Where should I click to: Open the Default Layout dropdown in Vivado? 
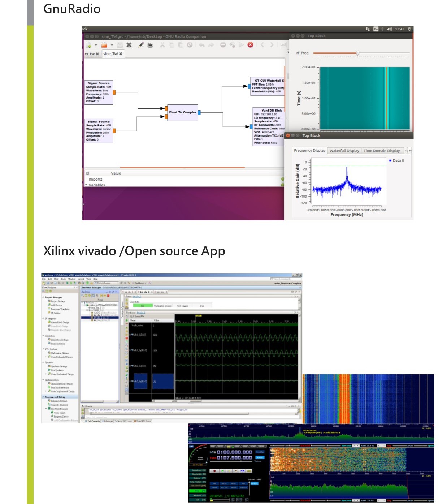click(107, 283)
